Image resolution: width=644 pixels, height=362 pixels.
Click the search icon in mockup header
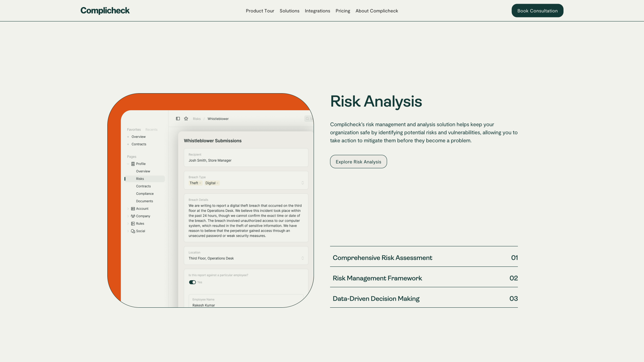pyautogui.click(x=307, y=119)
